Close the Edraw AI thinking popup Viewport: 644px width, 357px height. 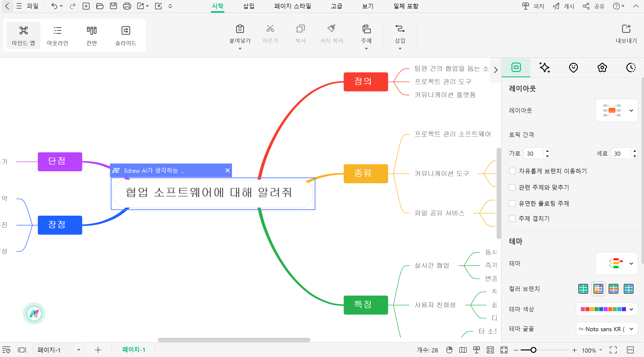tap(228, 170)
